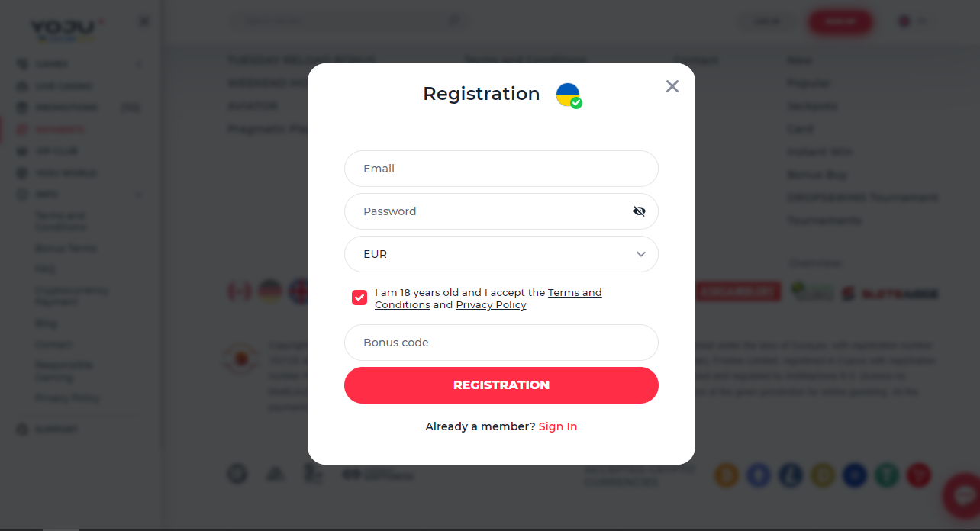This screenshot has width=980, height=531.
Task: Click the Ukraine flag country icon
Action: coord(568,95)
